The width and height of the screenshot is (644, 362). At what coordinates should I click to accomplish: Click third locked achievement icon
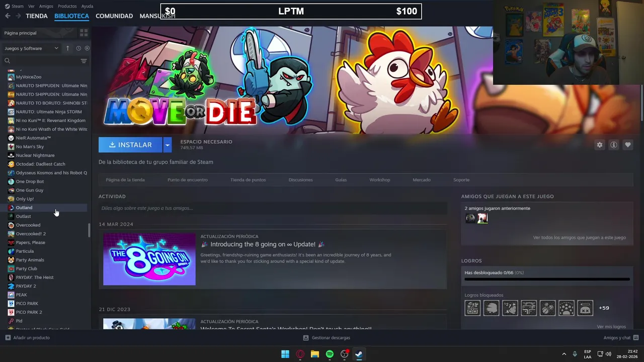tap(510, 308)
